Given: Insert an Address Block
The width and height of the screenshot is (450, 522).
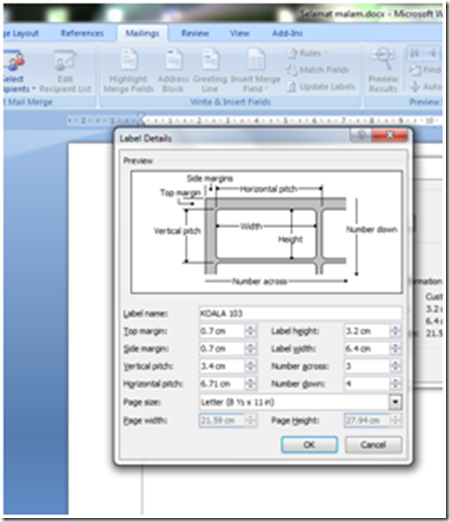Looking at the screenshot, I should pyautogui.click(x=173, y=70).
